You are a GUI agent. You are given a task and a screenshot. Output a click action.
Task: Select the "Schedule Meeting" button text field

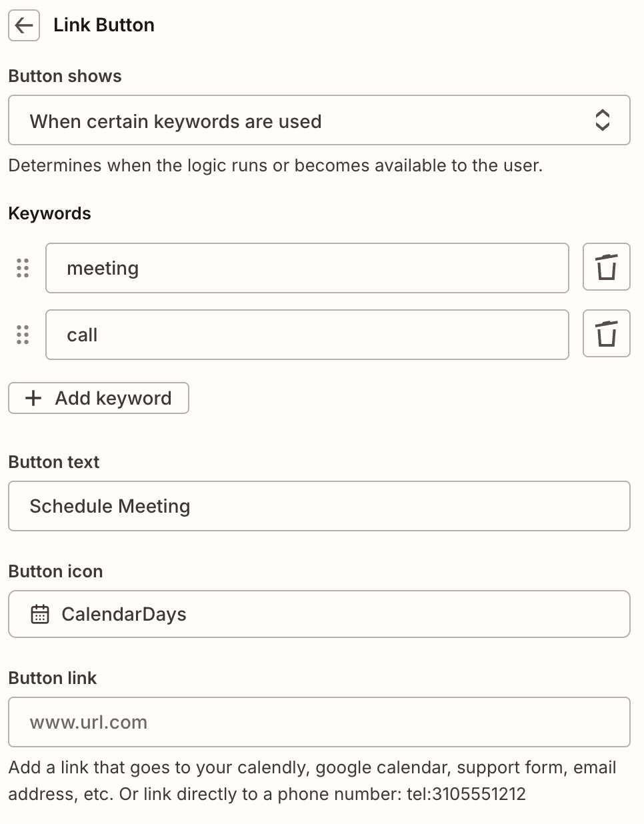coord(319,506)
